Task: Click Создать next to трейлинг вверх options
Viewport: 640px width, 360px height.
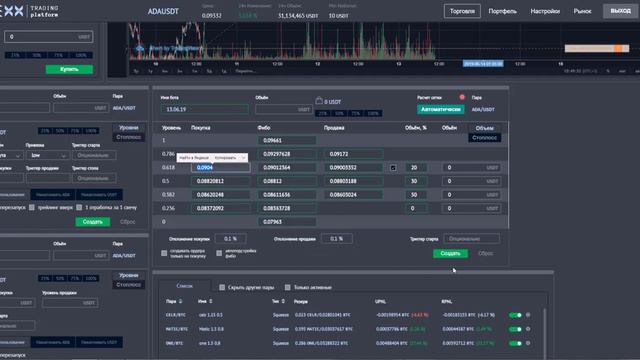Action: pyautogui.click(x=93, y=222)
